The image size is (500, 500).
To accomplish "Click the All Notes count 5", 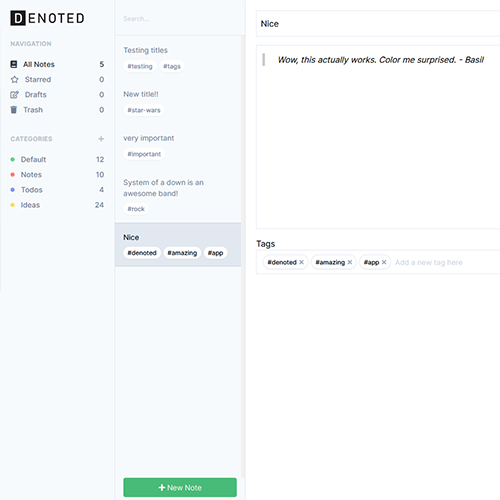I will 102,64.
